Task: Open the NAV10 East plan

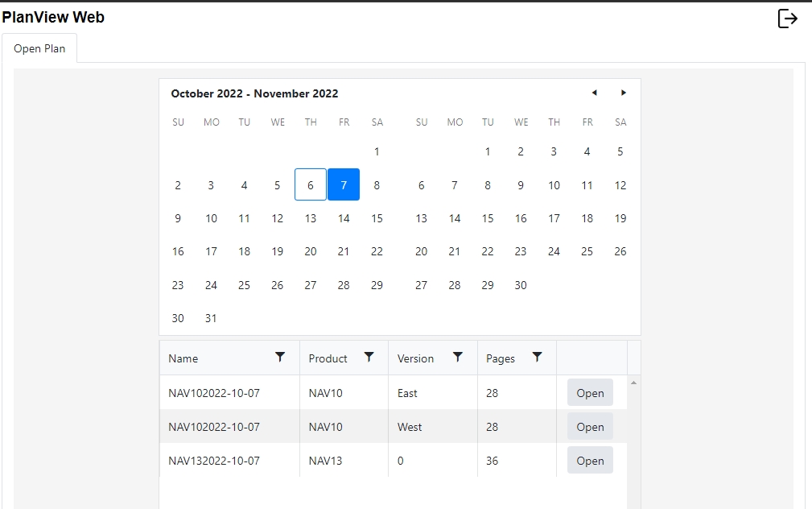Action: (x=590, y=393)
